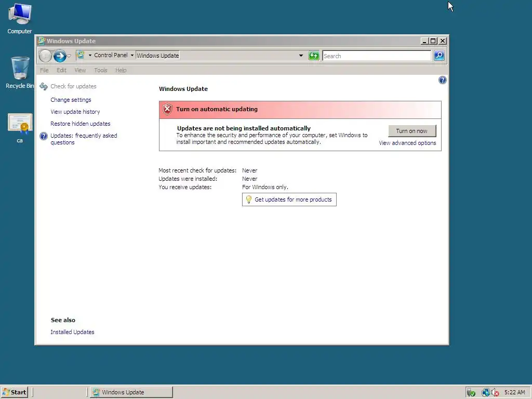Expand dropdown arrow before Control Panel
The width and height of the screenshot is (532, 399).
pyautogui.click(x=90, y=55)
